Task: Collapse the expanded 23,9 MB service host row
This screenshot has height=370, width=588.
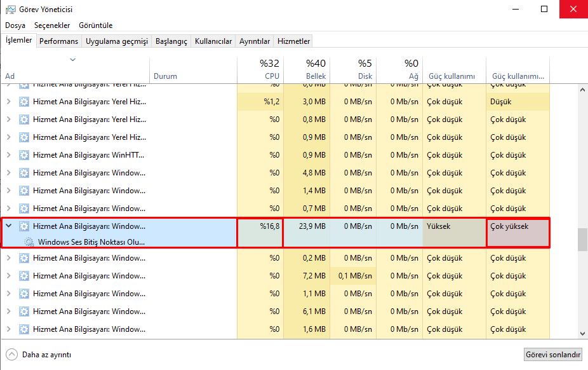Action: pyautogui.click(x=9, y=226)
